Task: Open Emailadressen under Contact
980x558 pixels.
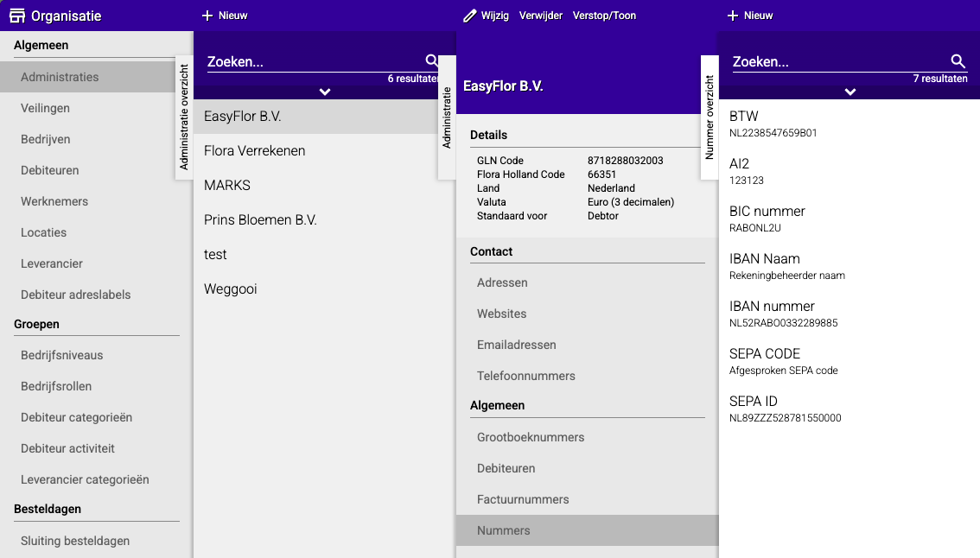Action: tap(588, 345)
